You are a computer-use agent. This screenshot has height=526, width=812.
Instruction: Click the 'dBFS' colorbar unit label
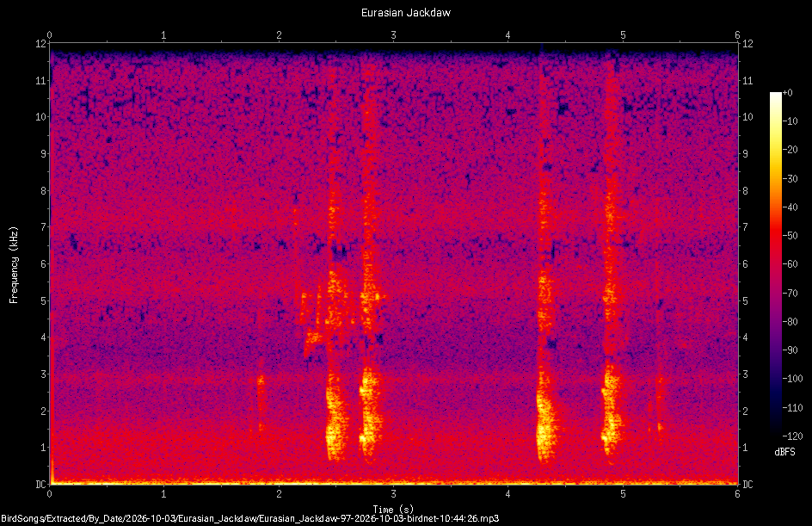(784, 452)
